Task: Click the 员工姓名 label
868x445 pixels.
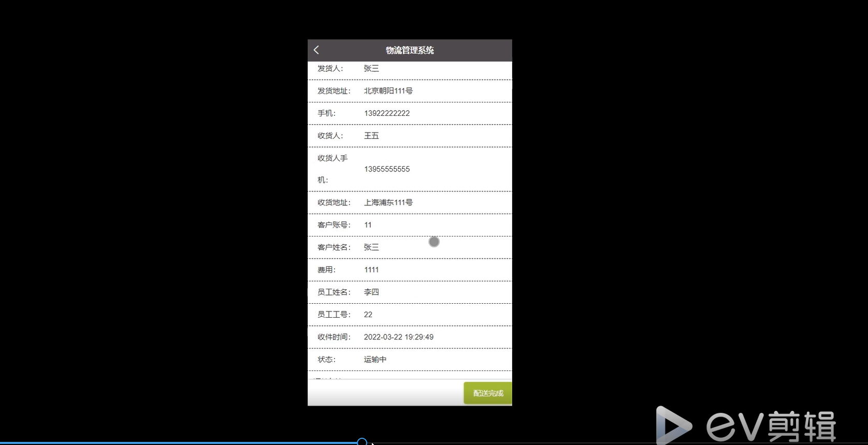Action: 334,292
